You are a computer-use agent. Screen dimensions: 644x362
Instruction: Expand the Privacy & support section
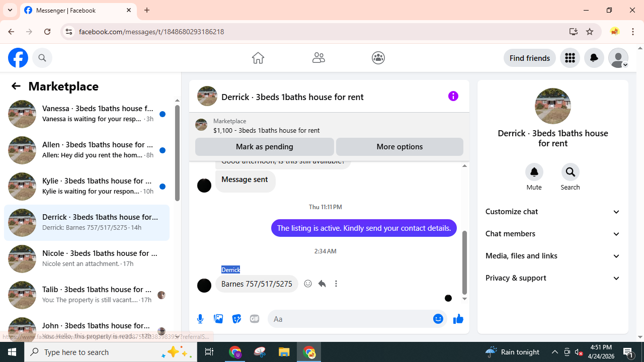tap(553, 278)
